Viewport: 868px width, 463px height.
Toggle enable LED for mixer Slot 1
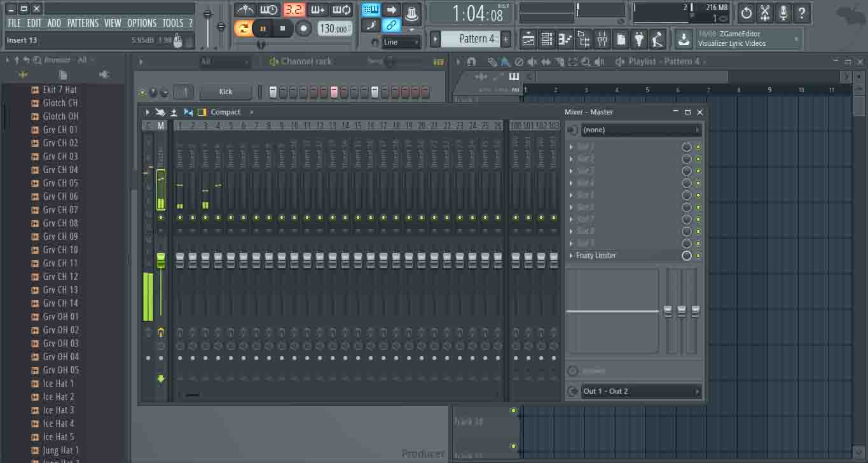(698, 147)
